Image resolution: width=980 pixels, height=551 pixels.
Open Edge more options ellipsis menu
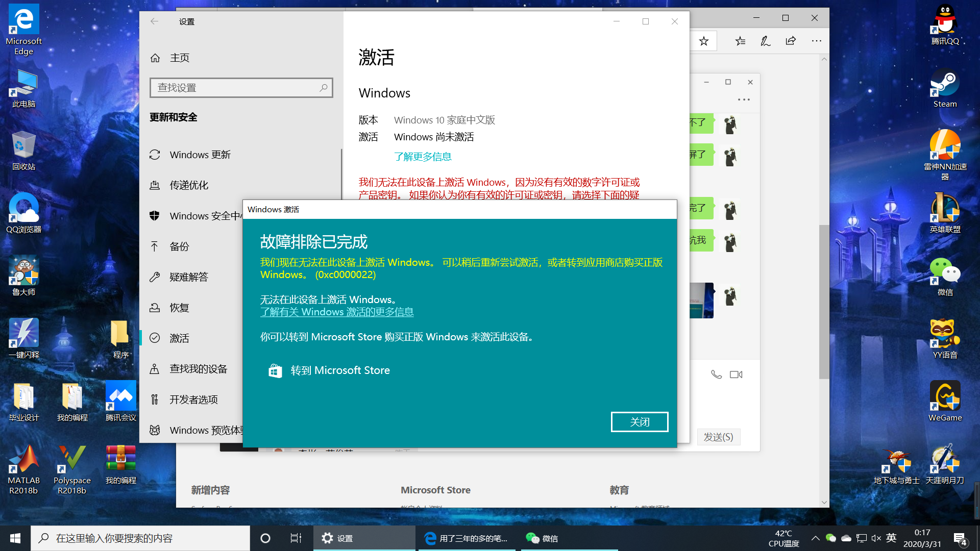[x=817, y=41]
